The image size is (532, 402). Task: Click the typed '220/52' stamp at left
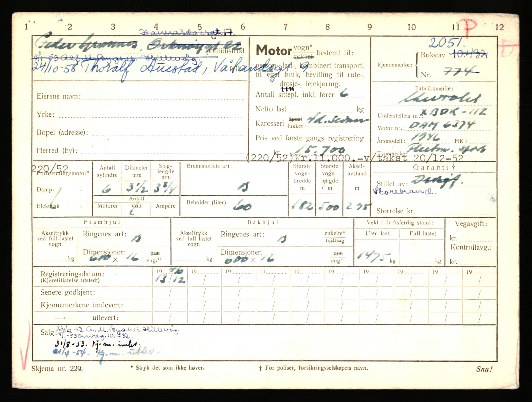click(50, 169)
